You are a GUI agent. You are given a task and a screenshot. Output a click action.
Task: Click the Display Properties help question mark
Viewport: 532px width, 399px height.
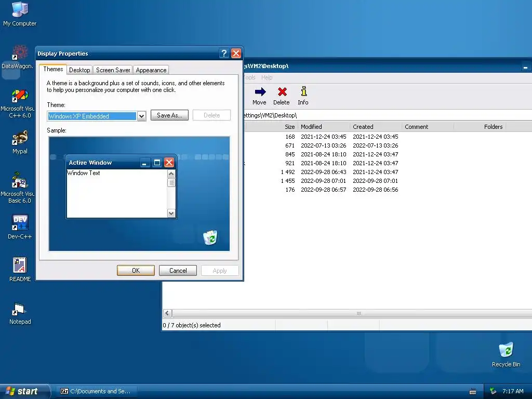[x=224, y=54]
